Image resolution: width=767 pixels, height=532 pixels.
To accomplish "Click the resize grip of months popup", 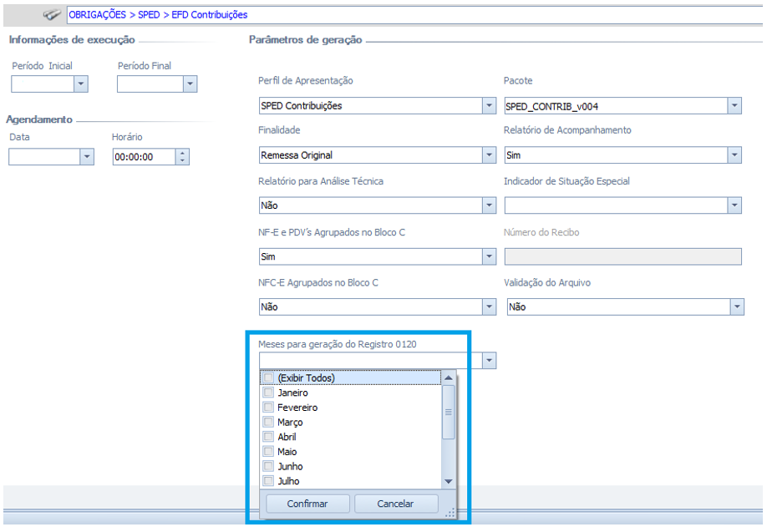I will (450, 511).
